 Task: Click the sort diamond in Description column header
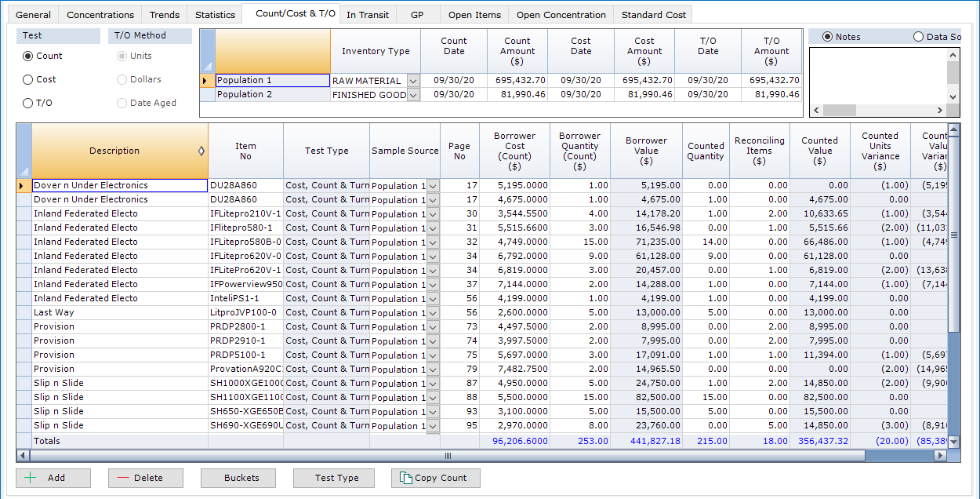tap(201, 150)
